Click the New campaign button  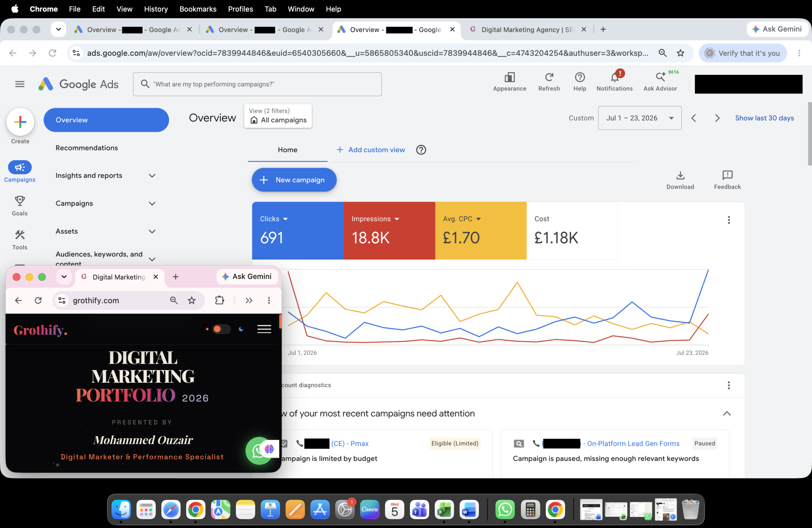pos(294,180)
